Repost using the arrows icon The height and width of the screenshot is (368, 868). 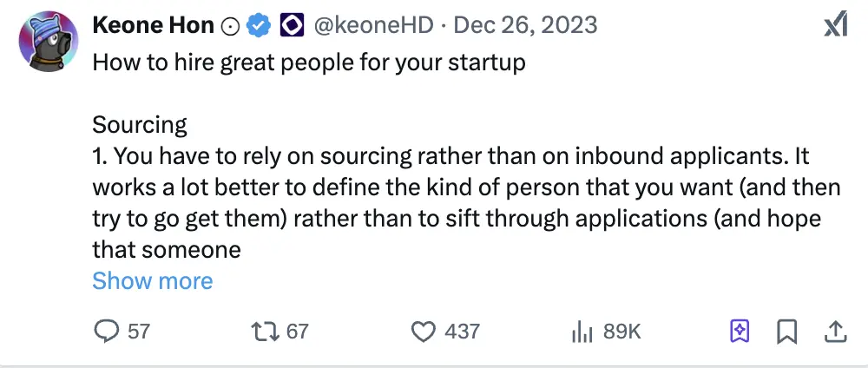(262, 331)
